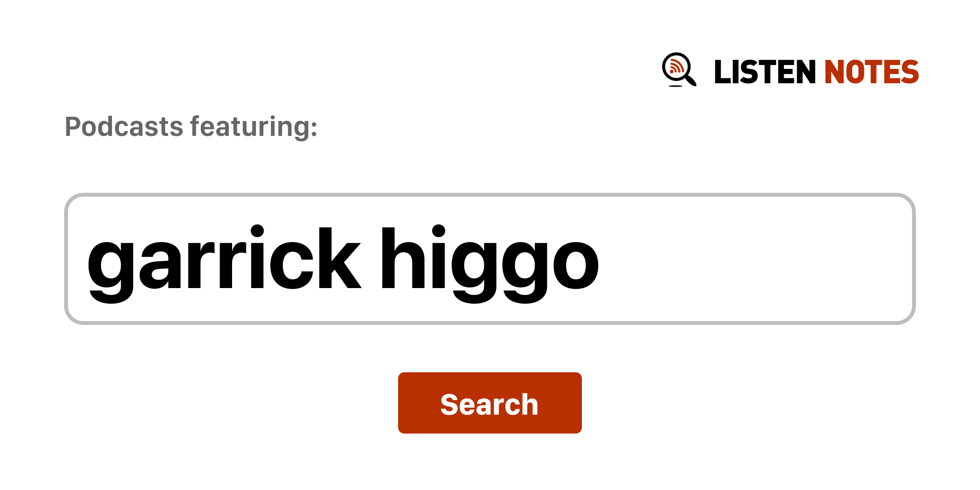
Task: Click the word "featuring:" in the gray heading
Action: (254, 127)
